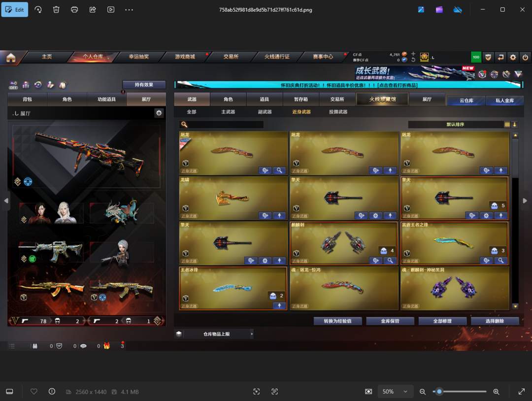Rotate the image using the rotate icon
Image resolution: width=532 pixels, height=401 pixels.
38,9
